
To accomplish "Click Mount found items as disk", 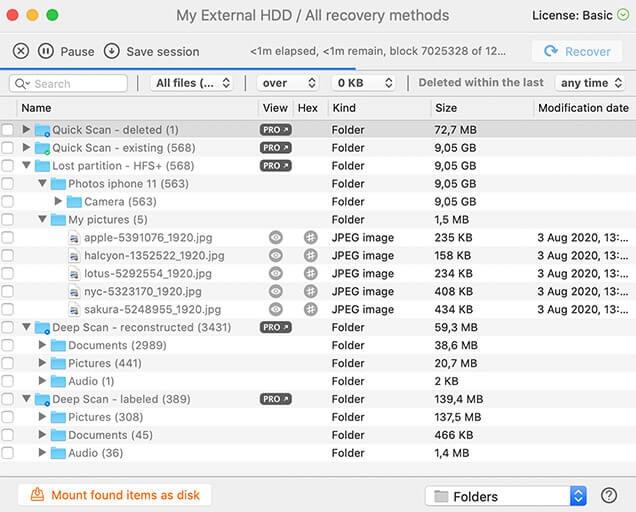I will pyautogui.click(x=115, y=495).
